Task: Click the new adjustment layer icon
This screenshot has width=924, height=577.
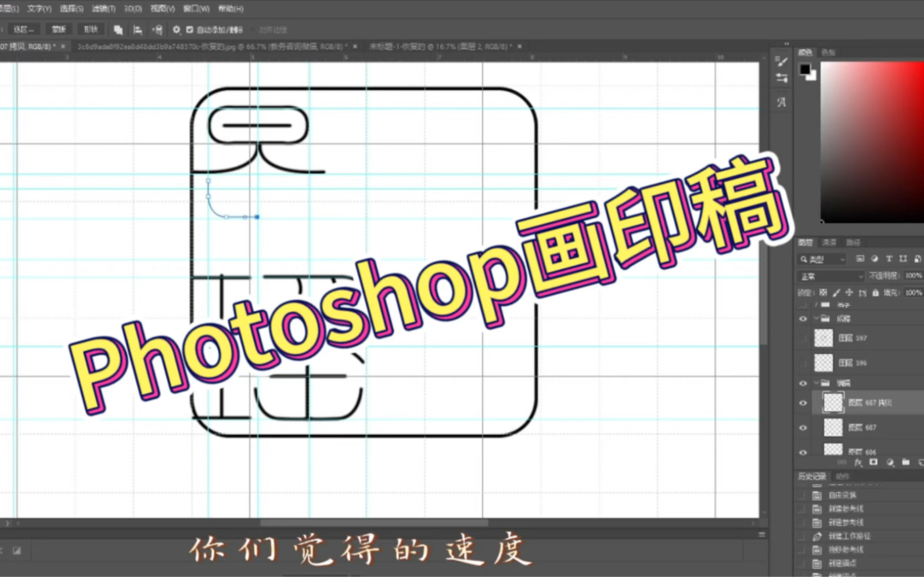Action: click(890, 463)
